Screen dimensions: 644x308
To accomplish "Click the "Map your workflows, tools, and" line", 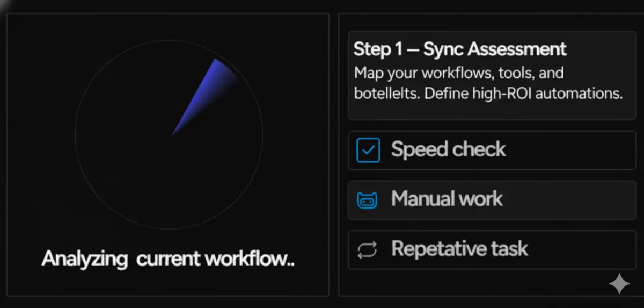I will 459,73.
